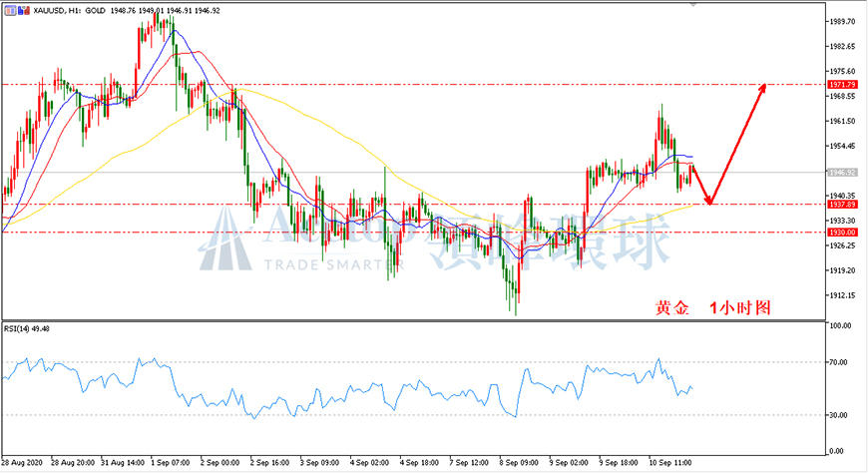Click the gray current price tag 1946.92
The width and height of the screenshot is (868, 473).
pyautogui.click(x=842, y=173)
